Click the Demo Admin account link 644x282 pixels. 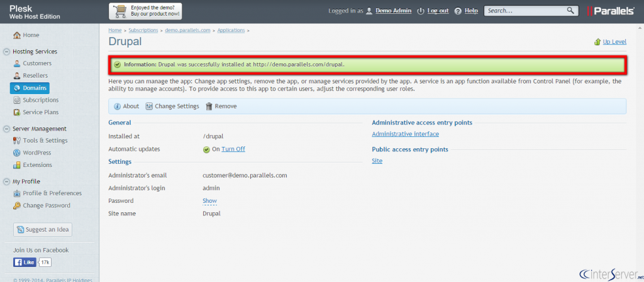click(x=394, y=11)
